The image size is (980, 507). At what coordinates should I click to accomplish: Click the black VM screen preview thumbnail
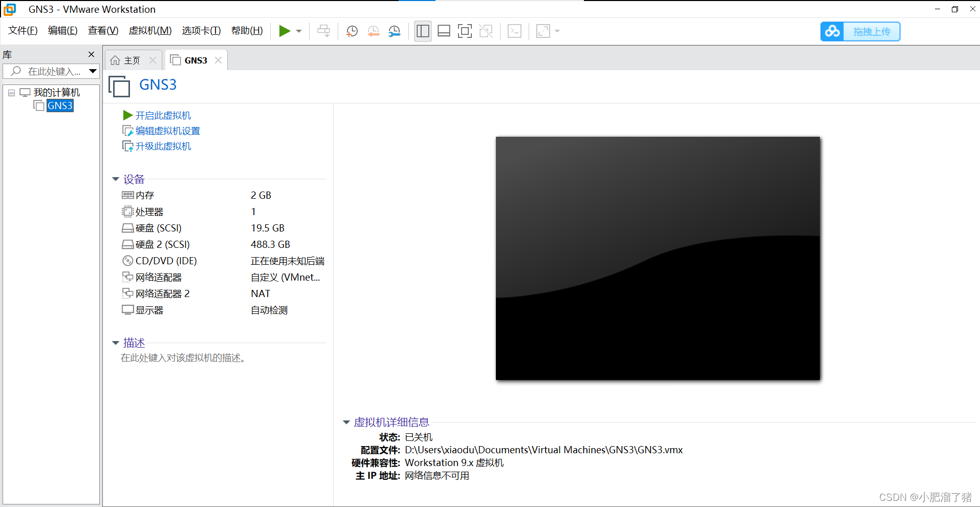click(x=658, y=258)
